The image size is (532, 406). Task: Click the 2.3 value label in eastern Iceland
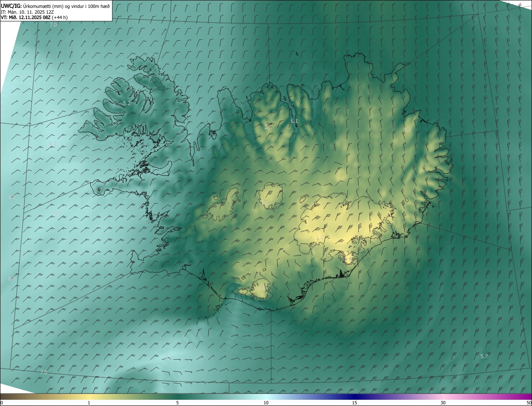click(407, 130)
